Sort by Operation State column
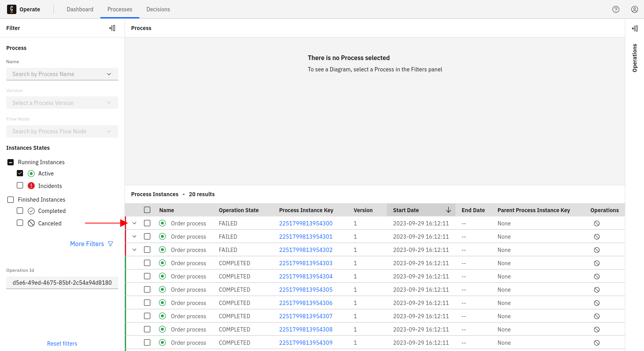This screenshot has height=351, width=644. pos(239,210)
